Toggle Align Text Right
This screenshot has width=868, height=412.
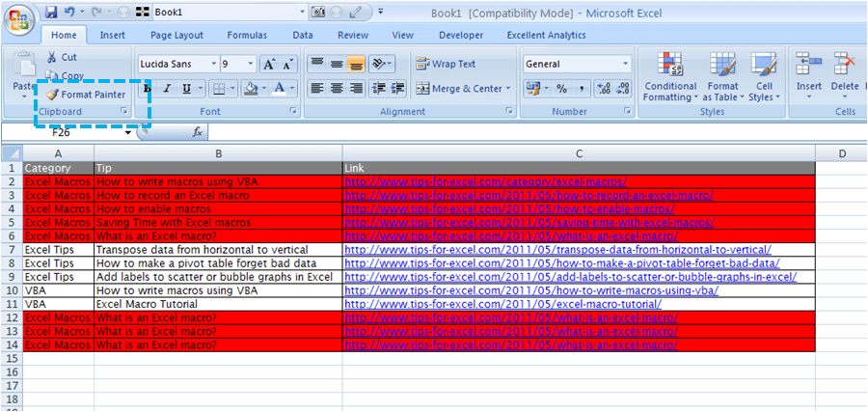point(355,88)
